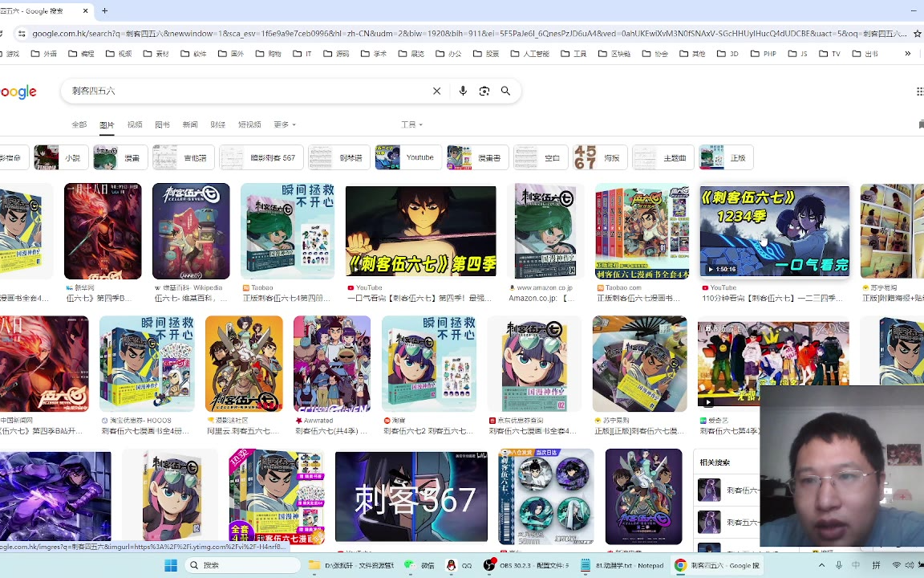Filter images by 暗影刺客 567 chip
924x578 pixels.
(261, 157)
